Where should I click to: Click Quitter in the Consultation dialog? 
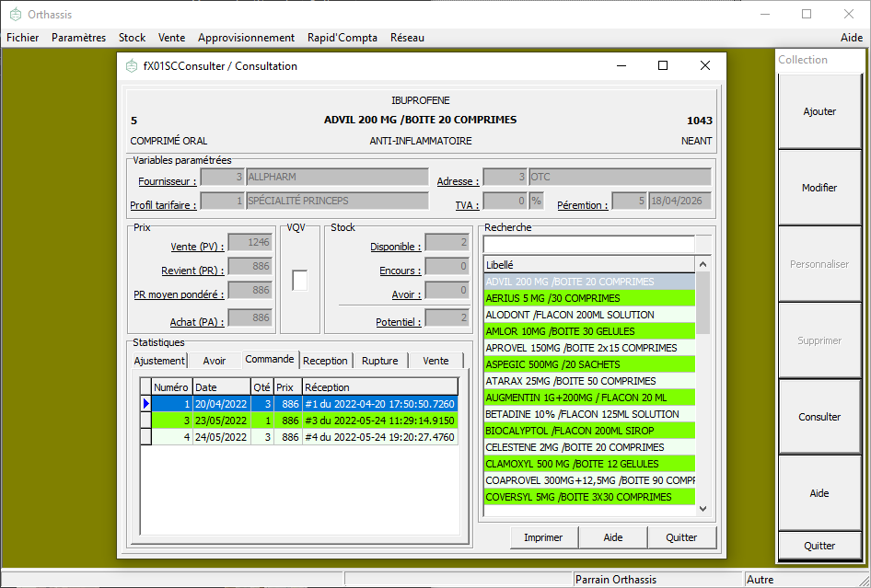681,537
